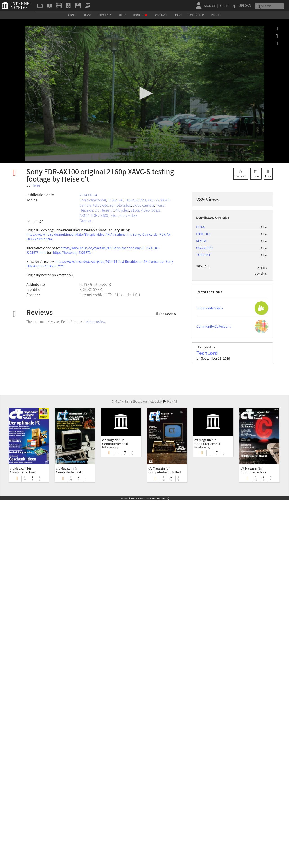The height and width of the screenshot is (868, 289).
Task: Click the user avatar icon
Action: (x=199, y=5)
